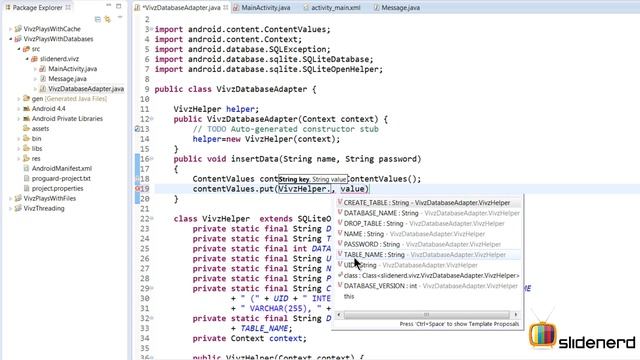Open Package Explorer view menu arrow
The height and width of the screenshot is (360, 640).
click(x=120, y=18)
